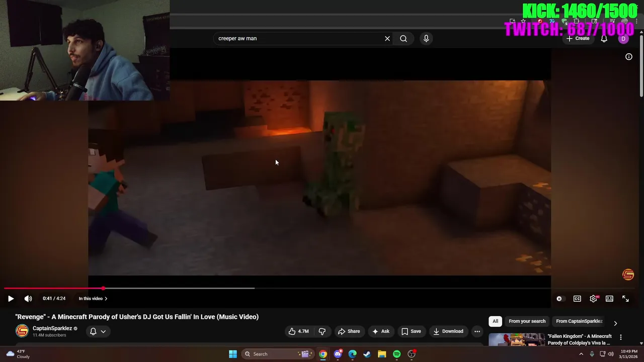Click the CaptainSparklez channel watermark on video
The width and height of the screenshot is (644, 362).
tap(628, 275)
